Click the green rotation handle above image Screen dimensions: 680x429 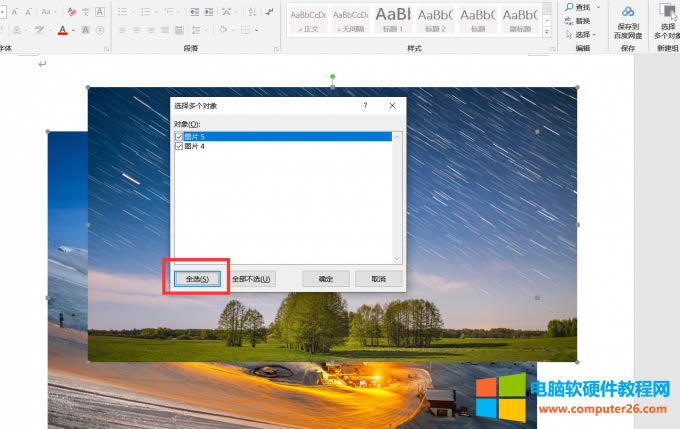(x=333, y=76)
